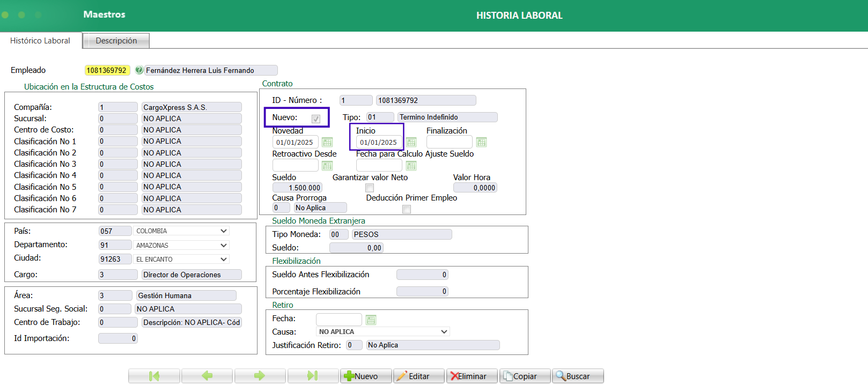Toggle the Nuevo contract checkbox
The height and width of the screenshot is (385, 868).
tap(316, 119)
